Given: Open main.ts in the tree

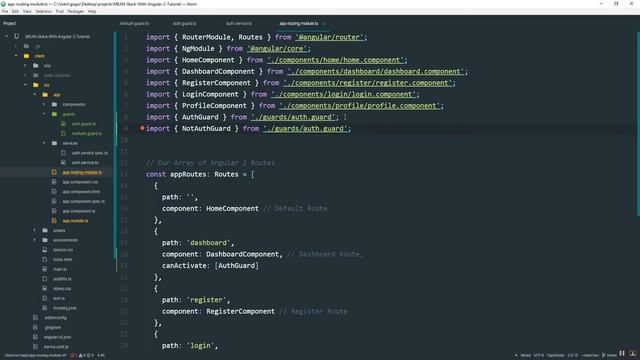Looking at the screenshot, I should pyautogui.click(x=60, y=269).
